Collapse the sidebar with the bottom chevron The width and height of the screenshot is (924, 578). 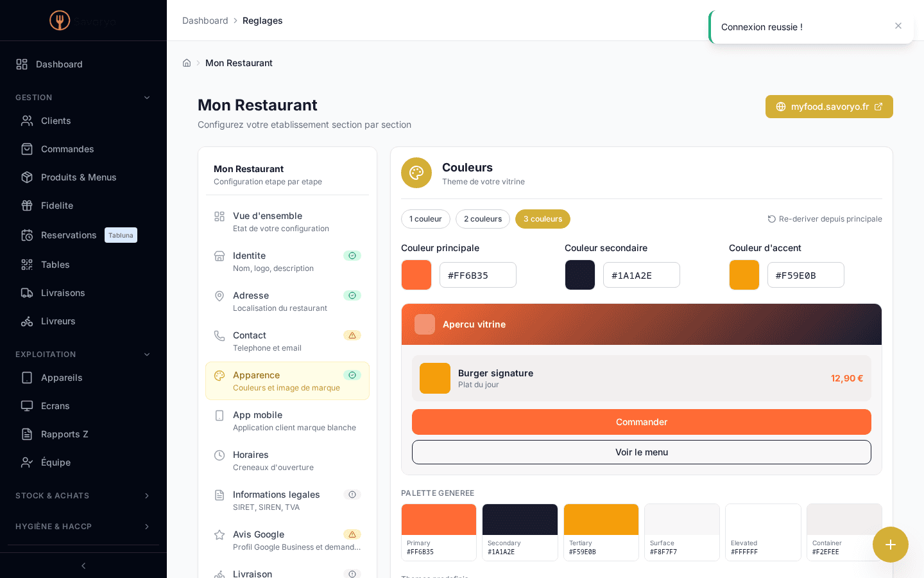[x=83, y=566]
